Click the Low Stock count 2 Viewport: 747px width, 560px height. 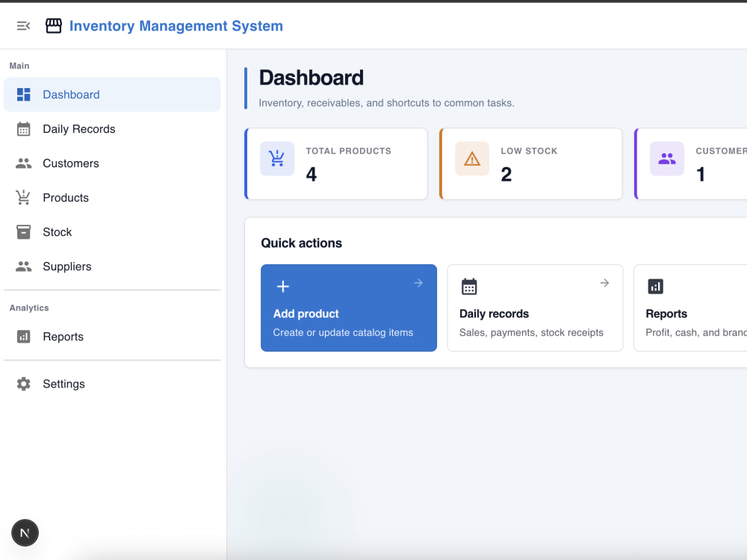click(506, 174)
